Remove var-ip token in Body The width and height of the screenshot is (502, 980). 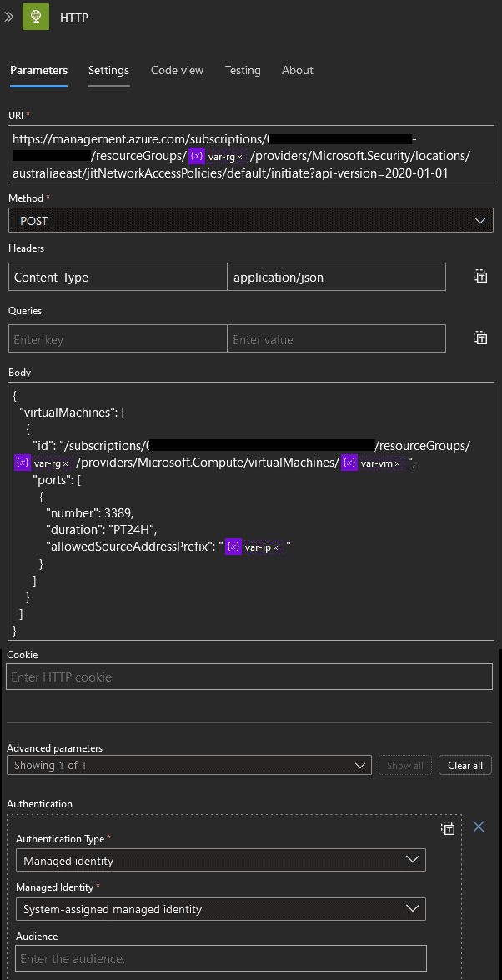[276, 547]
